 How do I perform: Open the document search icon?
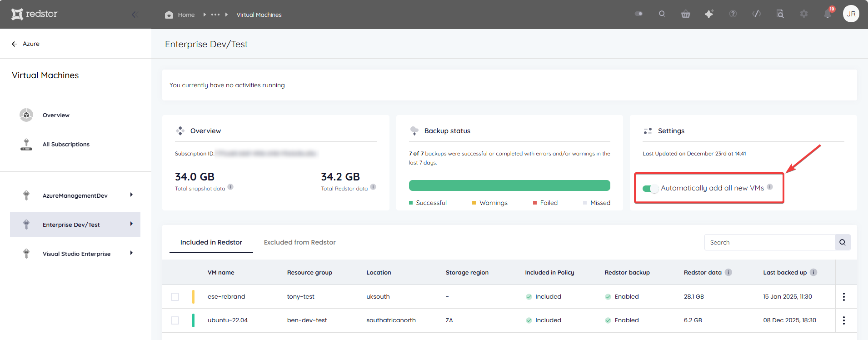(x=780, y=14)
